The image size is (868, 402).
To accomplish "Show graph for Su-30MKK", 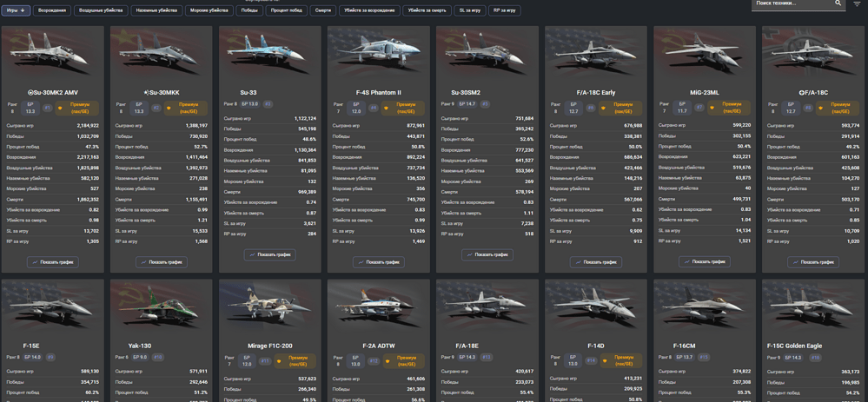I will click(161, 262).
